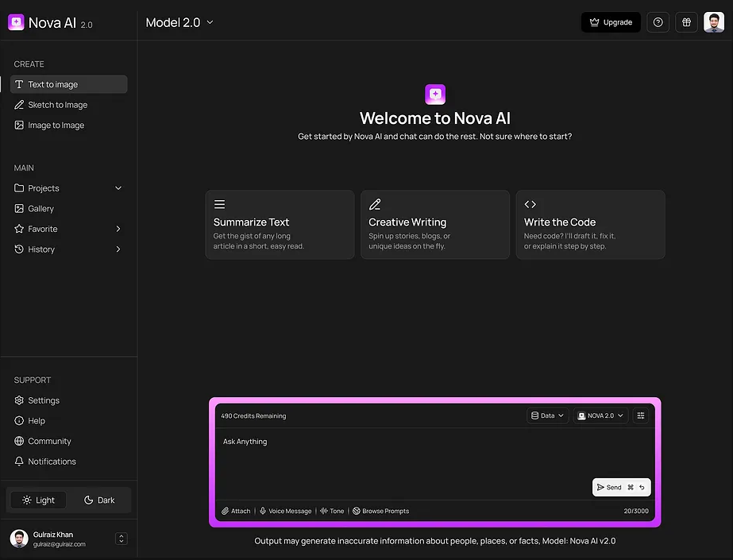
Task: Expand the Favorite arrow
Action: [118, 229]
